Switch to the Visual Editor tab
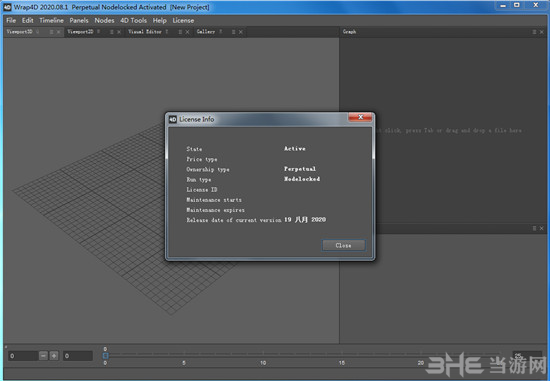Image resolution: width=550 pixels, height=381 pixels. tap(145, 32)
